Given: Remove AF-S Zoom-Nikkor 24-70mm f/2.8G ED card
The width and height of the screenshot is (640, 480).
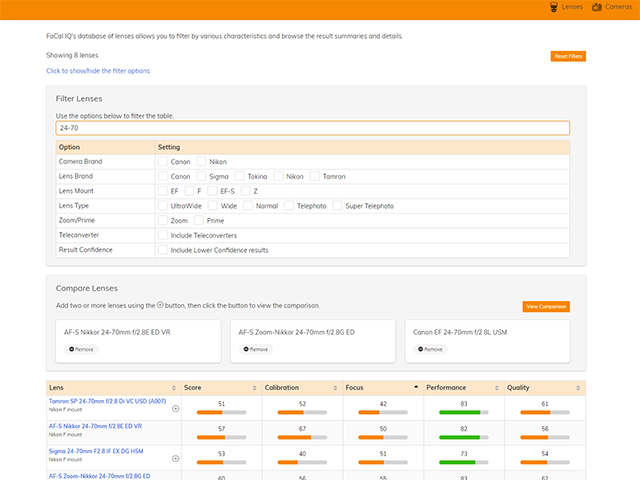Looking at the screenshot, I should pyautogui.click(x=256, y=349).
